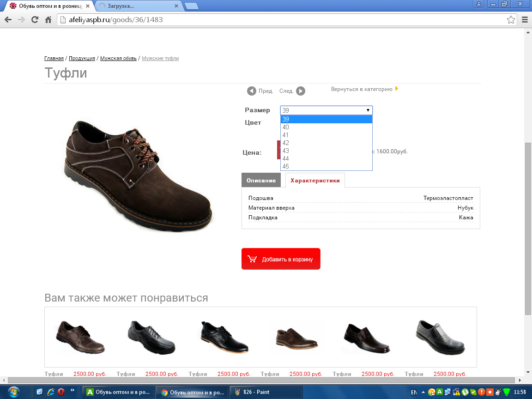Click the scroll up arrow

(528, 33)
